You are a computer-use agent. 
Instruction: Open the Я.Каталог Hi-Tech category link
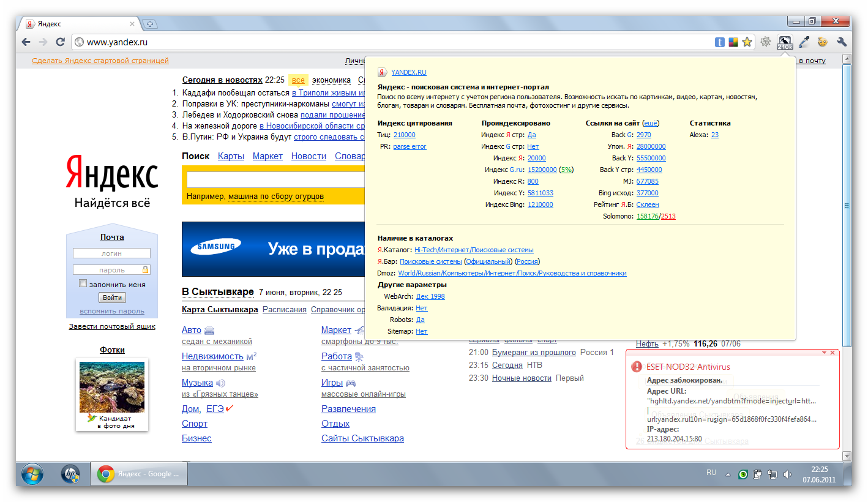click(x=474, y=250)
